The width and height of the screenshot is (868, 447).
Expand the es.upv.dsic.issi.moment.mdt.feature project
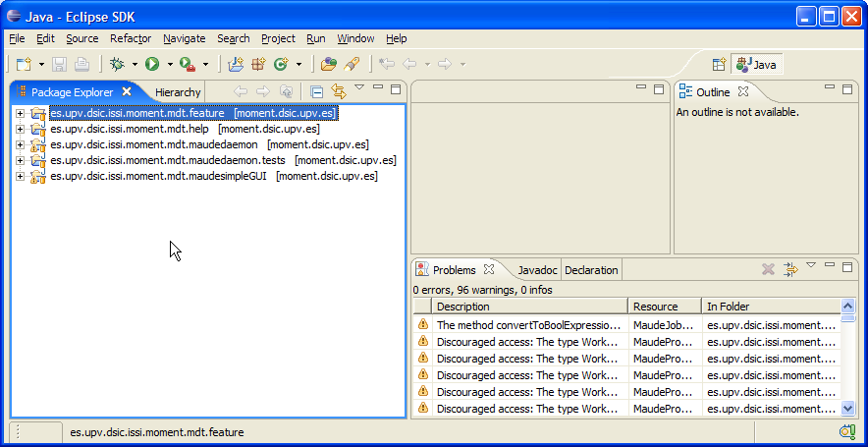pos(21,114)
